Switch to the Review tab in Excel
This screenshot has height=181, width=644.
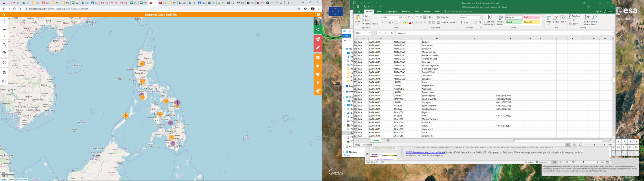[x=427, y=12]
